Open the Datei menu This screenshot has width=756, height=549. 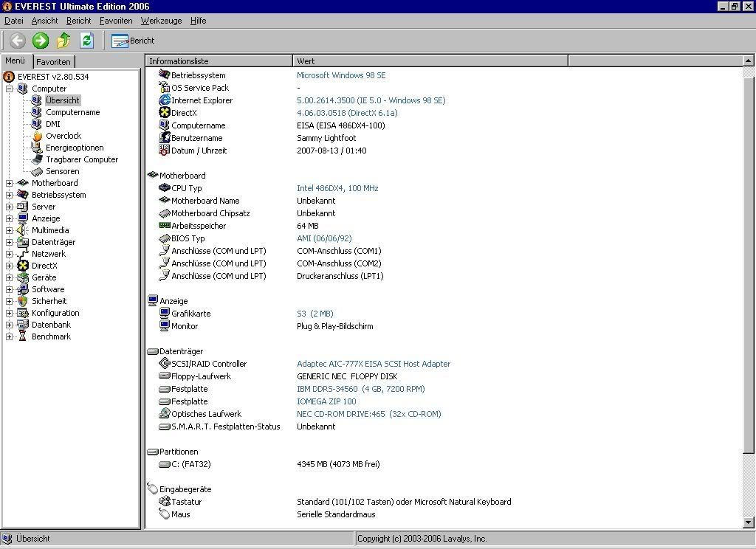(x=13, y=21)
